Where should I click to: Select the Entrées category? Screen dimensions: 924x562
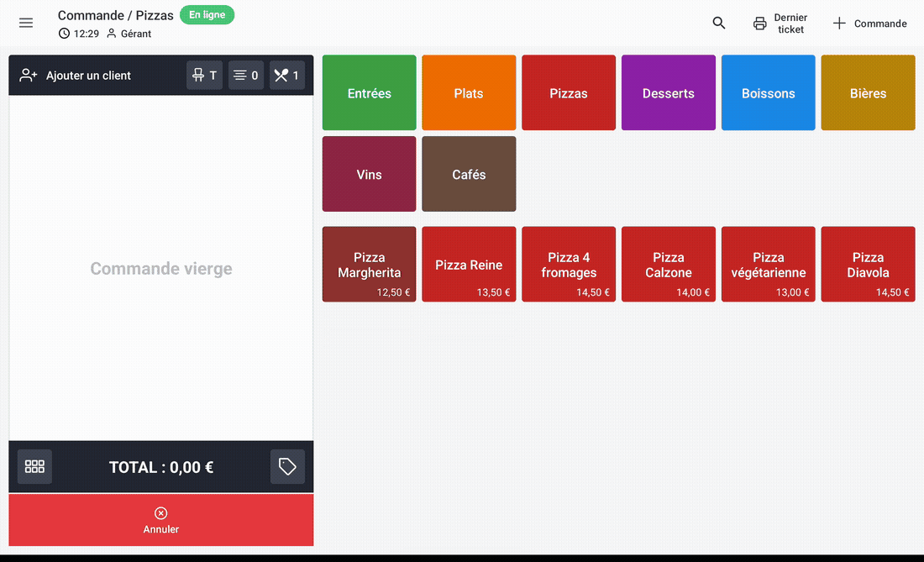coord(369,92)
